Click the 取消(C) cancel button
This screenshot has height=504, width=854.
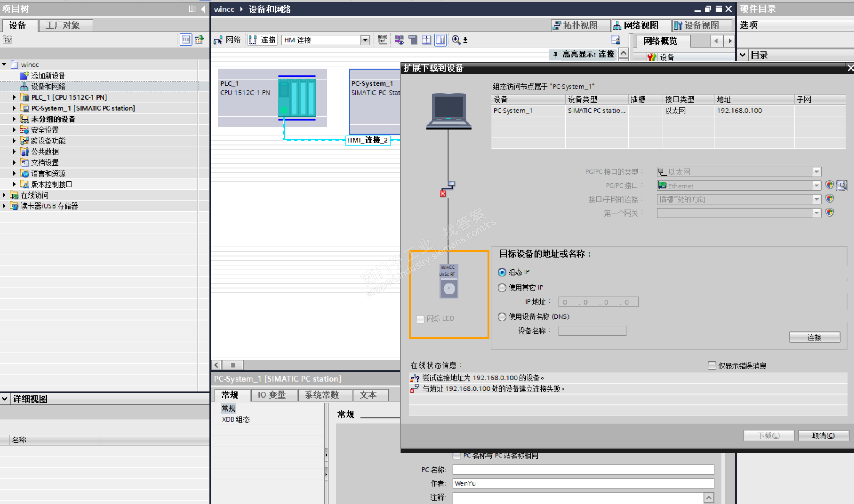[x=823, y=435]
